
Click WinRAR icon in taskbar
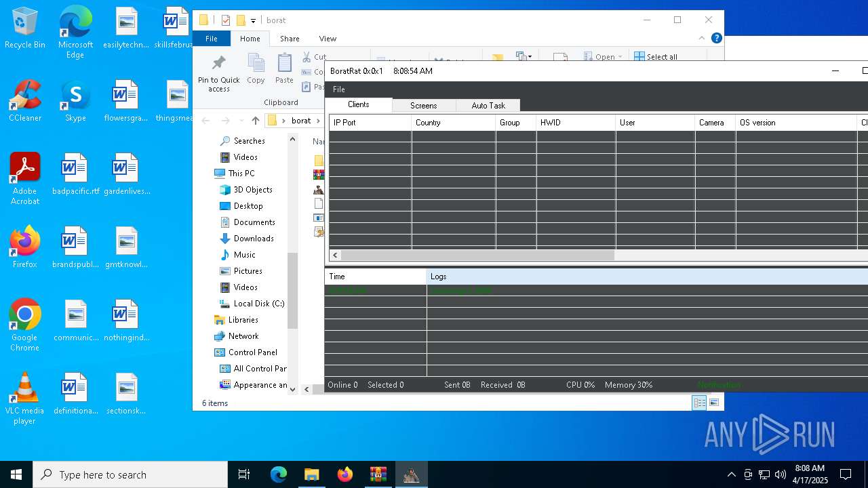(x=378, y=474)
